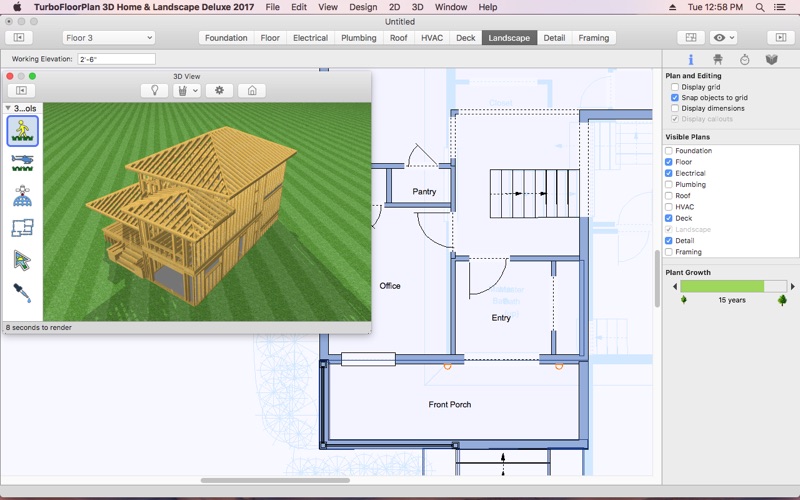Switch to the Plumbing plan tab

359,38
